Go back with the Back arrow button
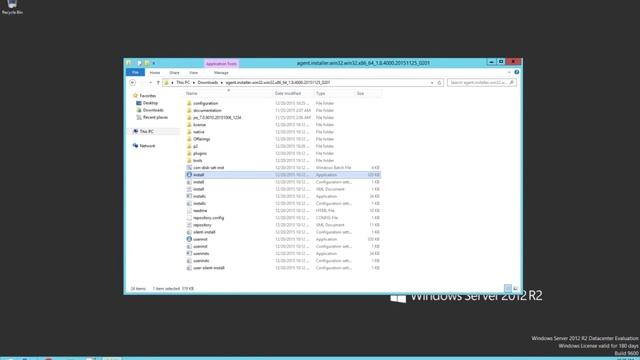 (133, 82)
